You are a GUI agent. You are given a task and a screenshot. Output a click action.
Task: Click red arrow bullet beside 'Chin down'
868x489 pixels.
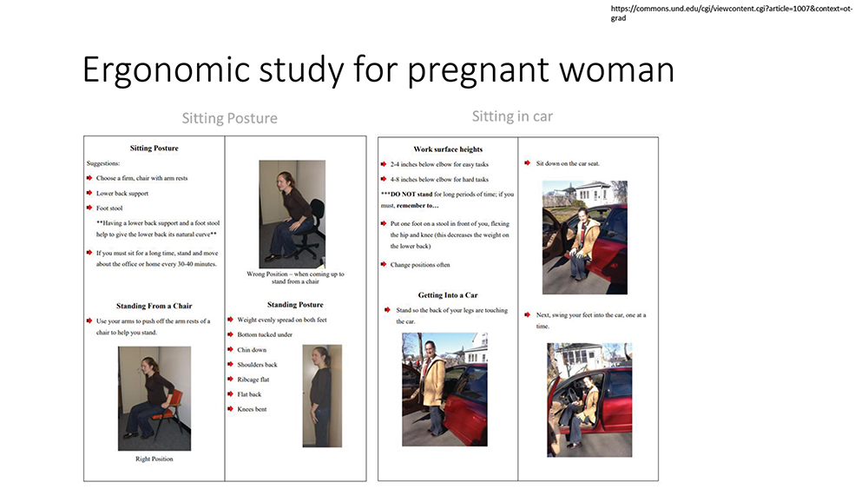[x=230, y=349]
